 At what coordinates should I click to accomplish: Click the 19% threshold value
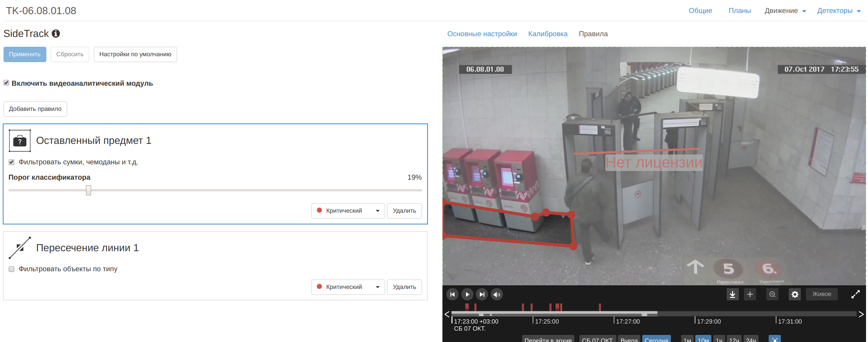pyautogui.click(x=415, y=177)
